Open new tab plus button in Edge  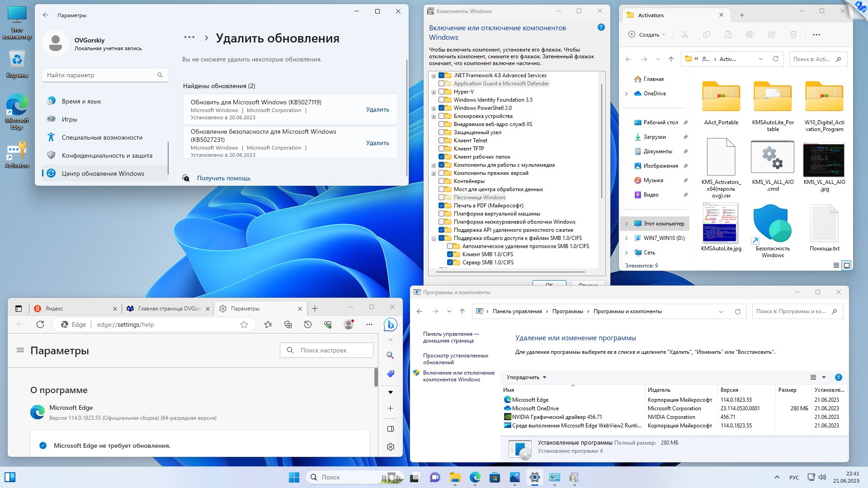tap(315, 309)
